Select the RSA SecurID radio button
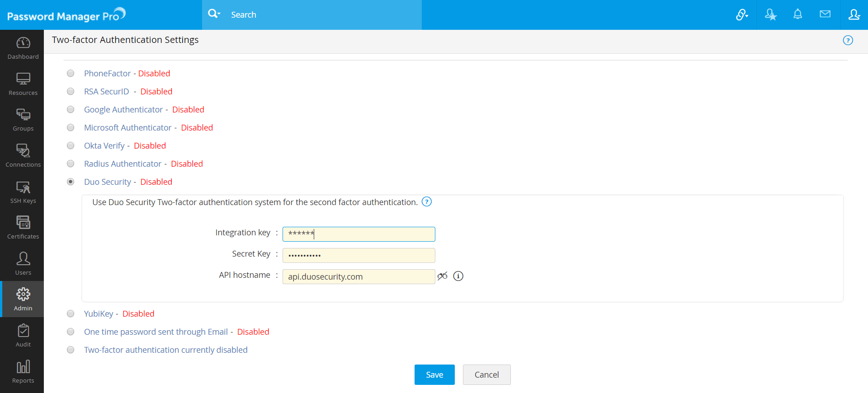The height and width of the screenshot is (393, 868). click(x=71, y=91)
